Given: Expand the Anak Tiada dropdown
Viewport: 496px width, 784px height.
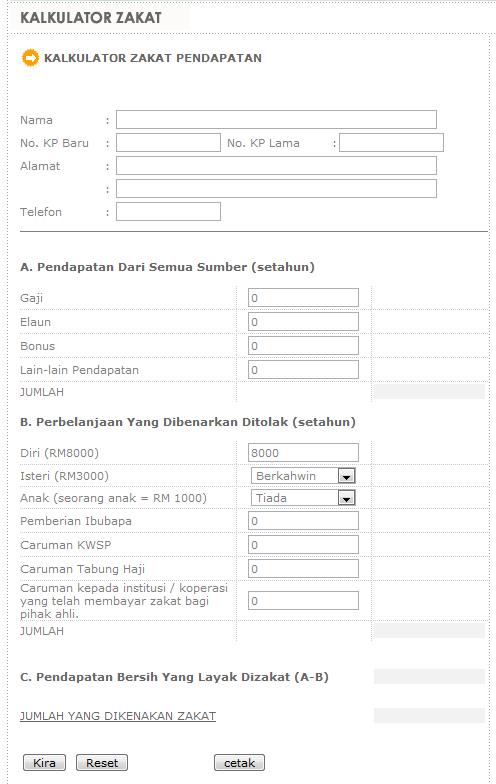Looking at the screenshot, I should [x=303, y=498].
